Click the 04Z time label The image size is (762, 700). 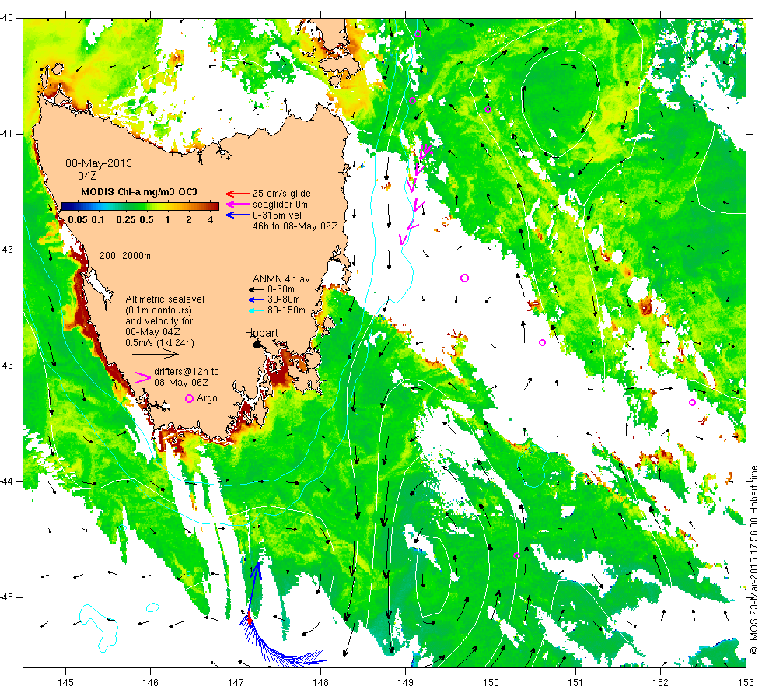click(x=87, y=176)
